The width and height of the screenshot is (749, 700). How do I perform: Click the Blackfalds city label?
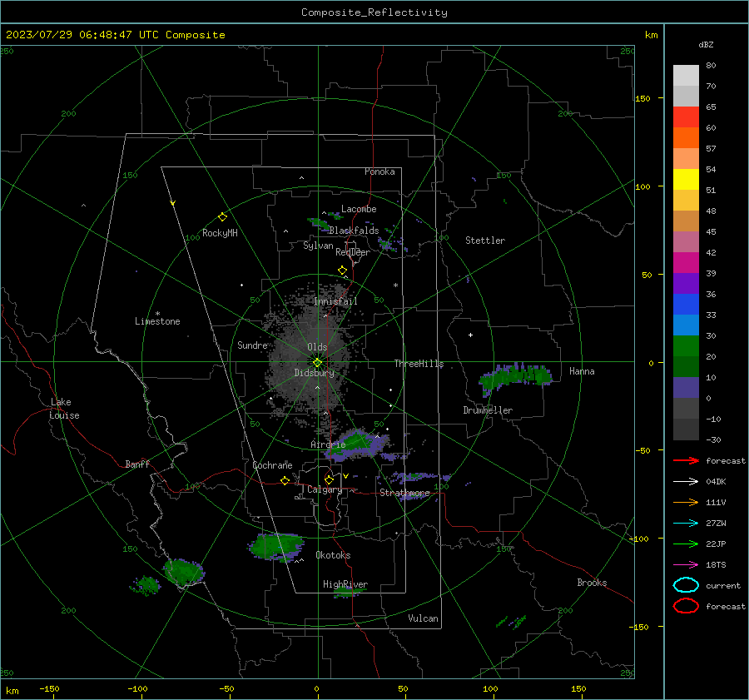coord(354,231)
